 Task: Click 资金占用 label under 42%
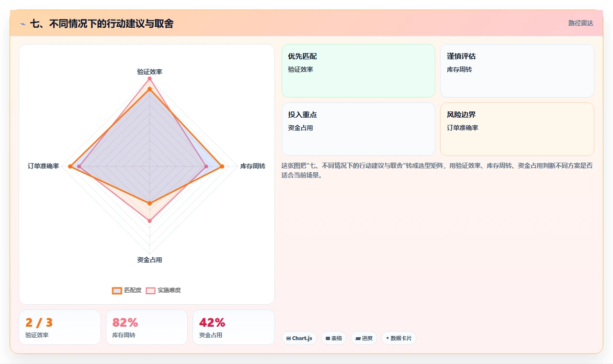click(211, 335)
